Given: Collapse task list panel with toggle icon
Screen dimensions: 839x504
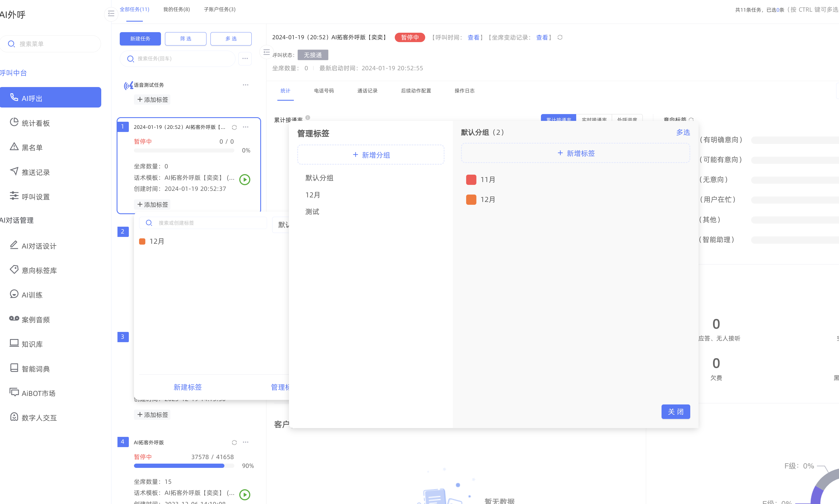Looking at the screenshot, I should tap(266, 52).
